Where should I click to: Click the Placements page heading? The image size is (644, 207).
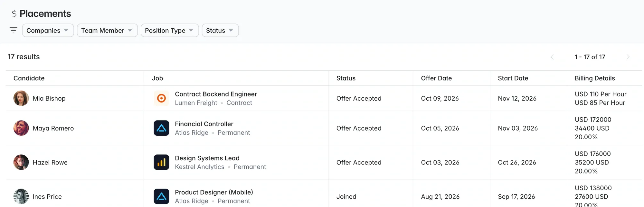point(45,14)
